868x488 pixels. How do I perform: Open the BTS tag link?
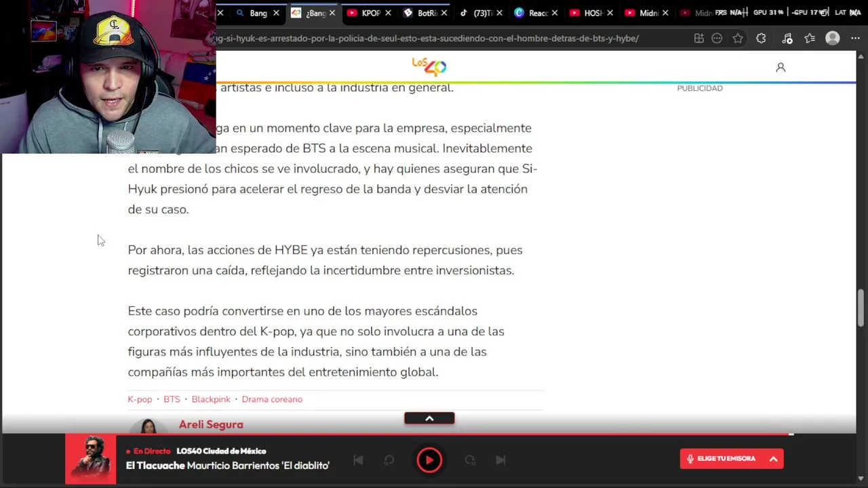[172, 399]
